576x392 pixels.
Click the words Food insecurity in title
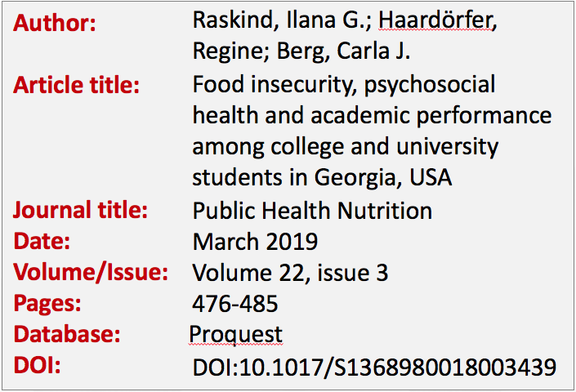click(275, 85)
